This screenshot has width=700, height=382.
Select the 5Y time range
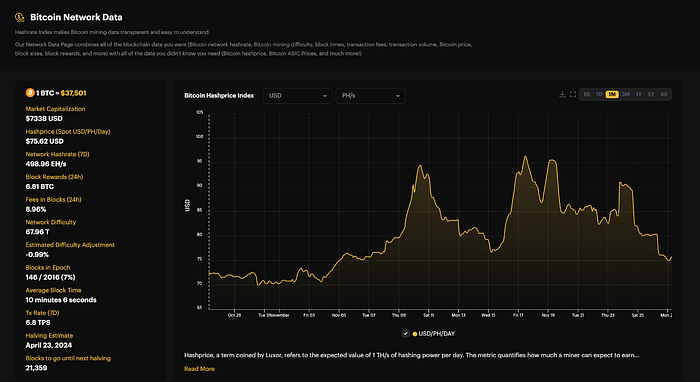point(651,94)
